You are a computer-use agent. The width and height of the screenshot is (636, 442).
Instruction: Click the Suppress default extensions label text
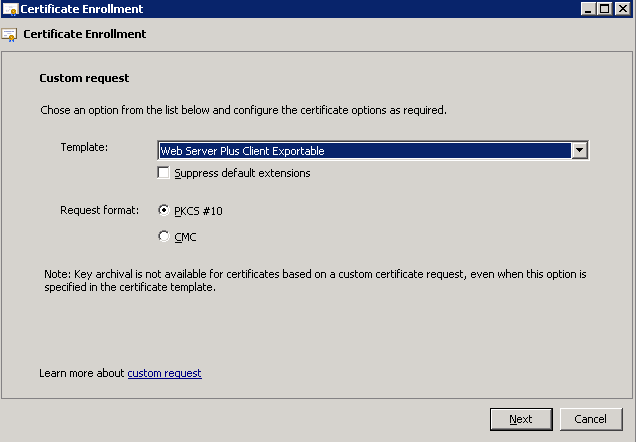242,173
